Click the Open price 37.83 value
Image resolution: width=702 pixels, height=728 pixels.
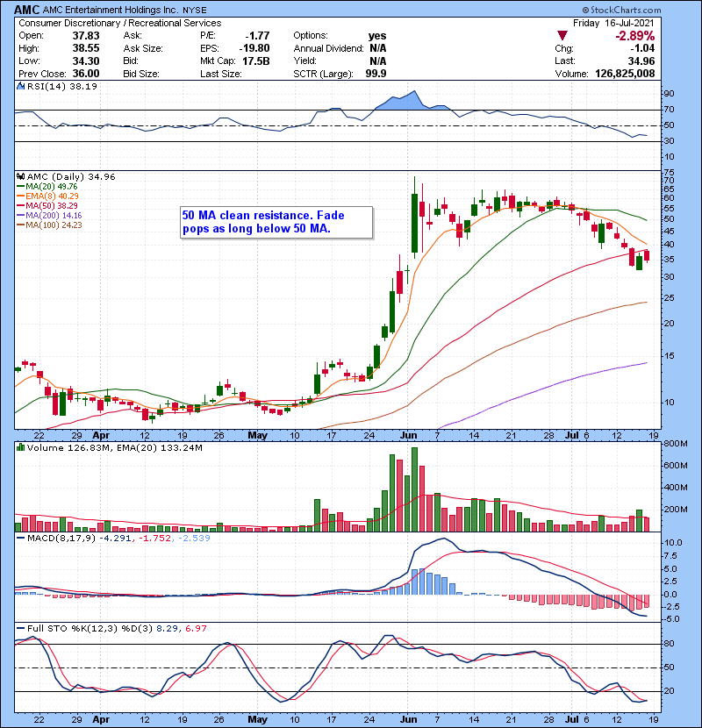point(86,36)
